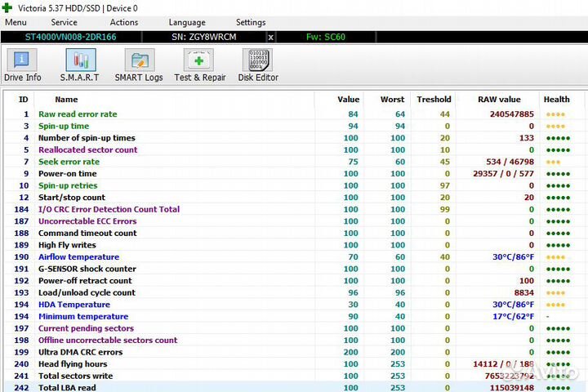Select the S.M.A.R.T toolbar icon

tap(79, 65)
